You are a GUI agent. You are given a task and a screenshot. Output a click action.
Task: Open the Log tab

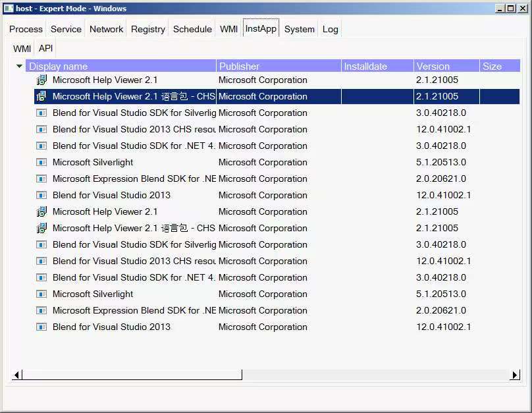tap(330, 29)
